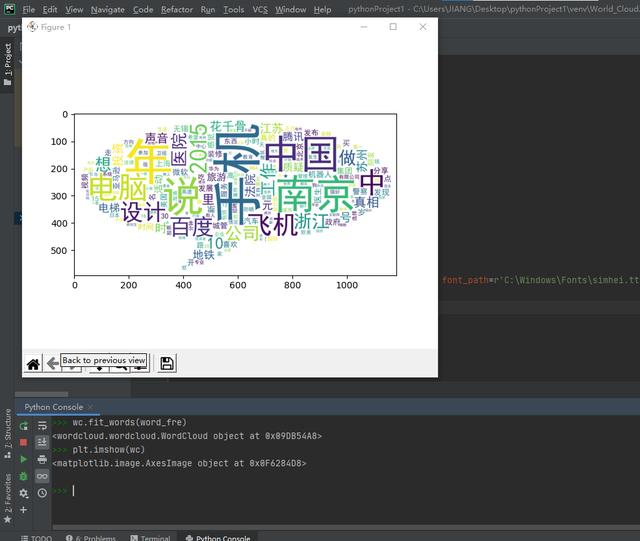Open the Edit menu
This screenshot has width=640, height=541.
click(50, 9)
